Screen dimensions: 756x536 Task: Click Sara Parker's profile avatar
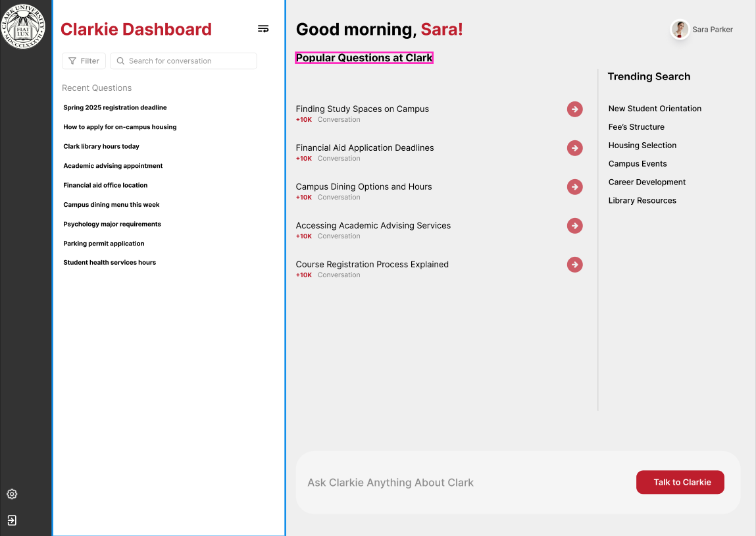(680, 30)
